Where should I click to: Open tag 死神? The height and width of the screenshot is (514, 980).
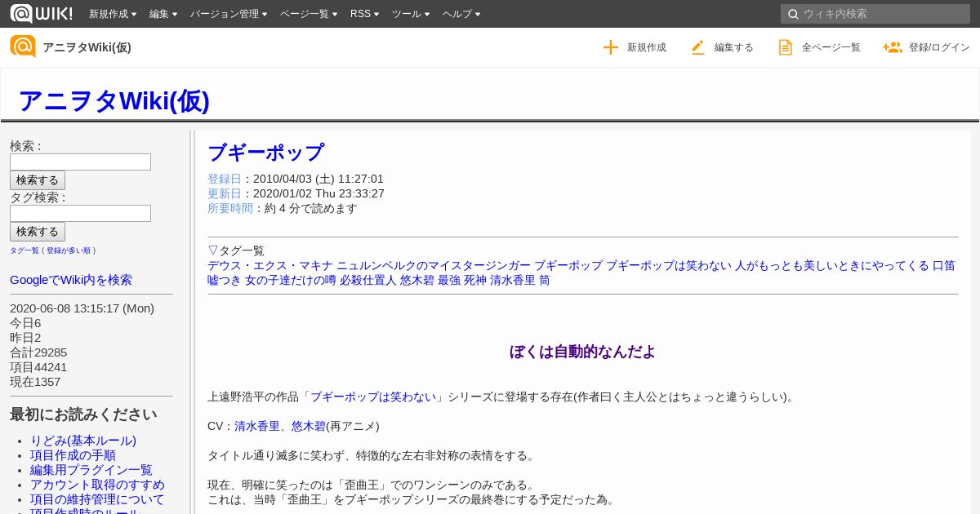point(475,280)
